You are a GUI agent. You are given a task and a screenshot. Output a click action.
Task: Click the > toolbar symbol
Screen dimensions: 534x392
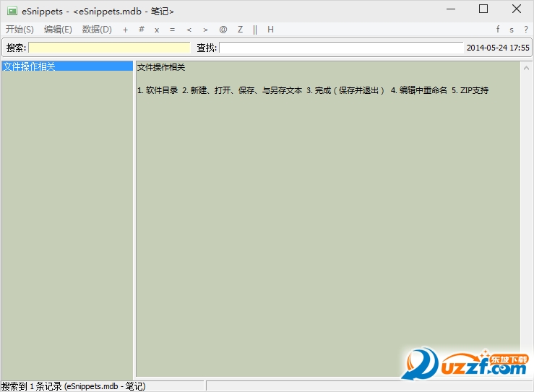(x=205, y=30)
